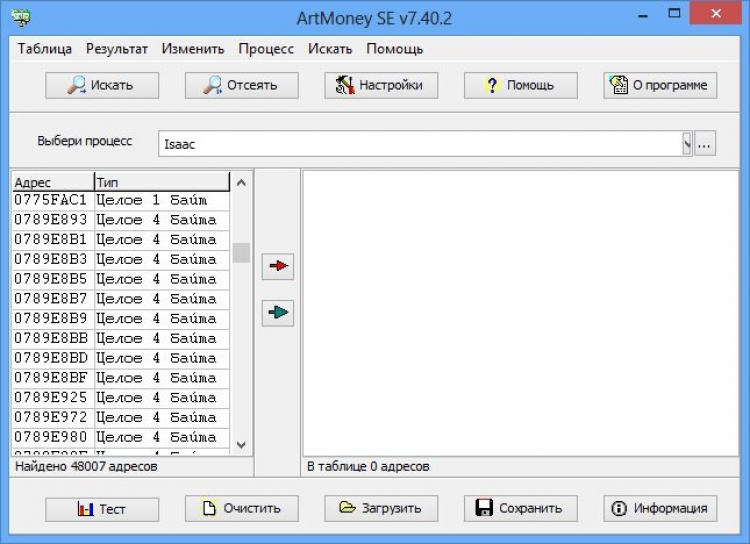Open the Результат menu
Image resolution: width=750 pixels, height=544 pixels.
pos(117,49)
